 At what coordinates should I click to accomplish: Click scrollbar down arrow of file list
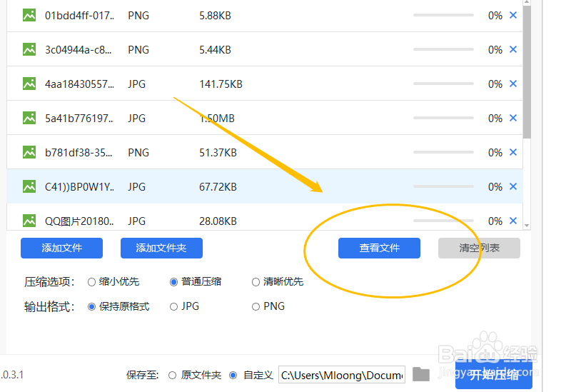(x=527, y=226)
